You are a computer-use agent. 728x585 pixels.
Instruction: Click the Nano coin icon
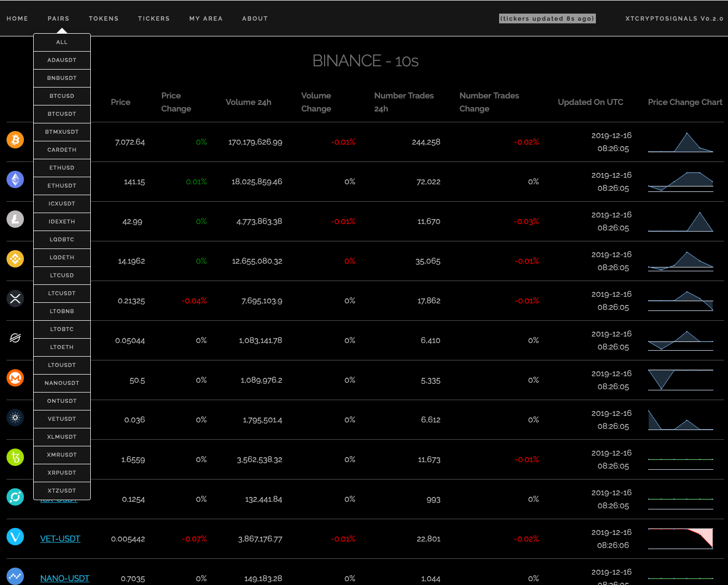point(15,576)
